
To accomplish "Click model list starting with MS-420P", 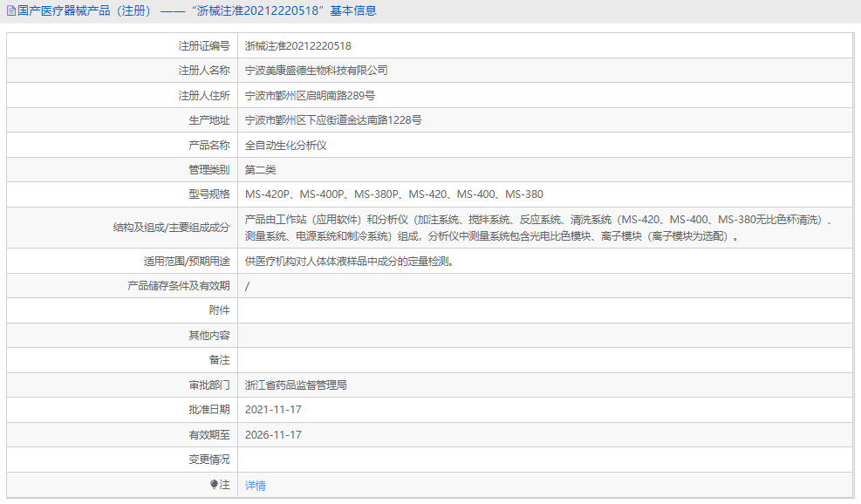I will click(x=394, y=194).
